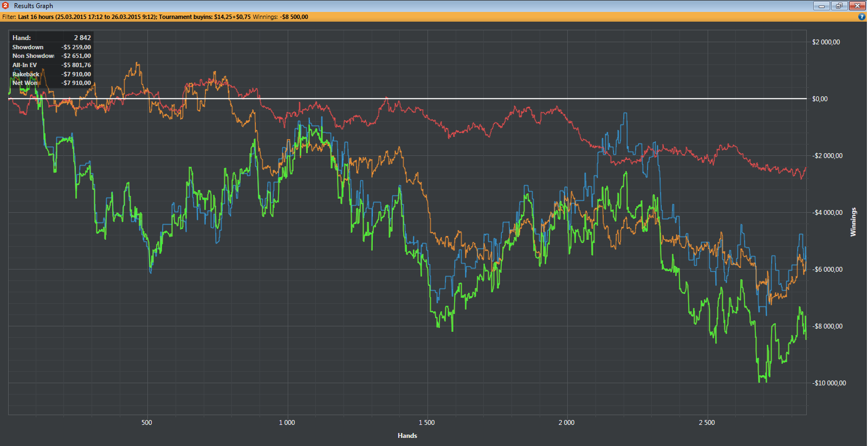
Task: Minimize the Results Graph window
Action: coord(821,5)
